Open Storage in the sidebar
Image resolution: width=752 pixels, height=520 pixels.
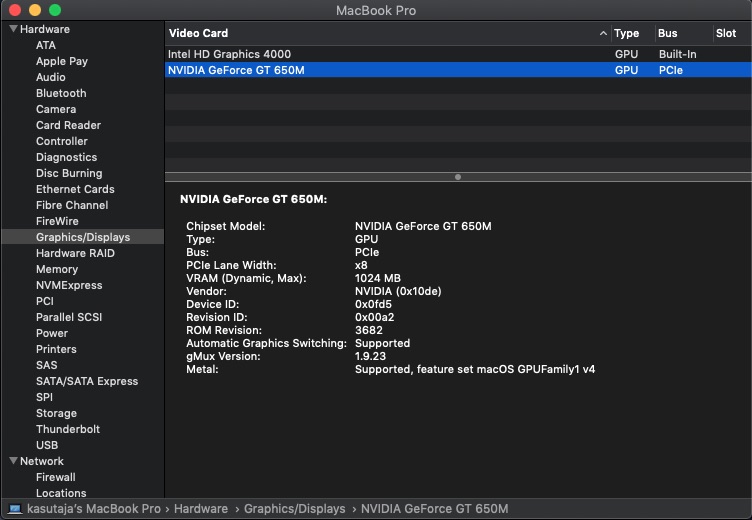click(56, 413)
